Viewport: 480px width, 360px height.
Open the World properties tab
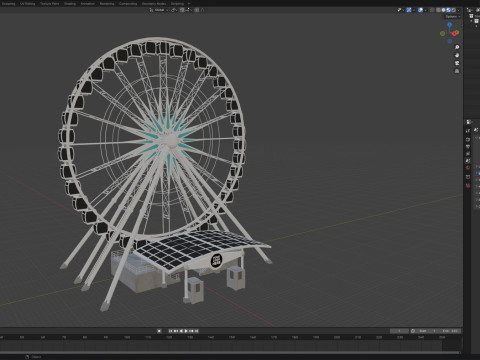click(x=468, y=167)
